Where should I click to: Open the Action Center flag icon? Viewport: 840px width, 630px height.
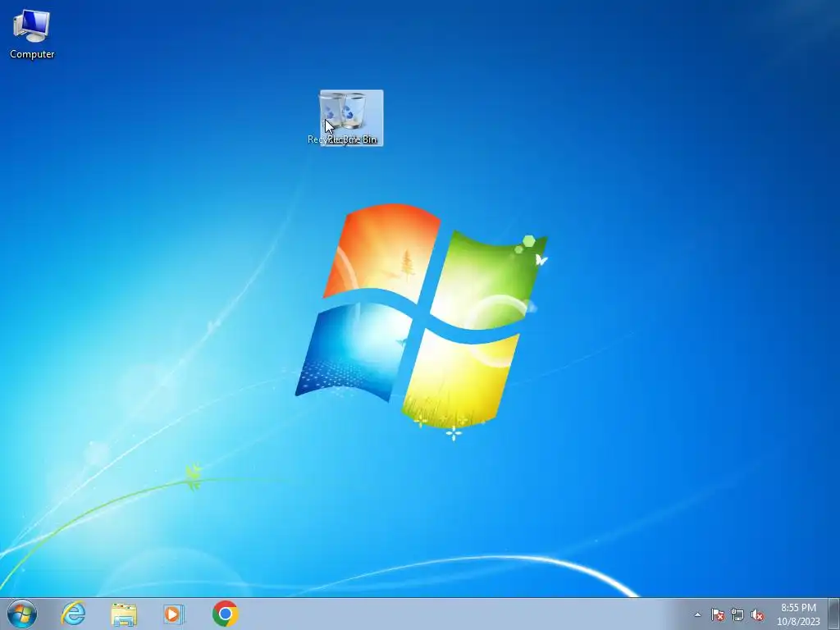tap(717, 614)
